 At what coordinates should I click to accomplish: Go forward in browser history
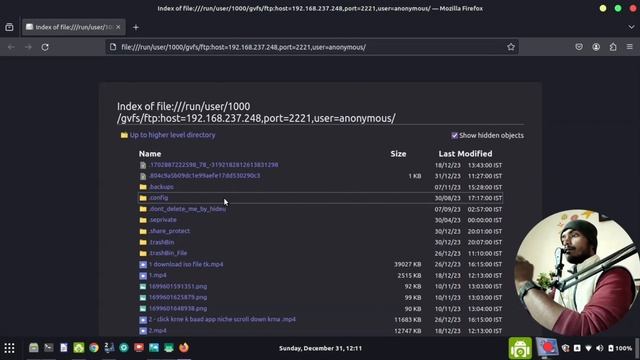pos(28,47)
